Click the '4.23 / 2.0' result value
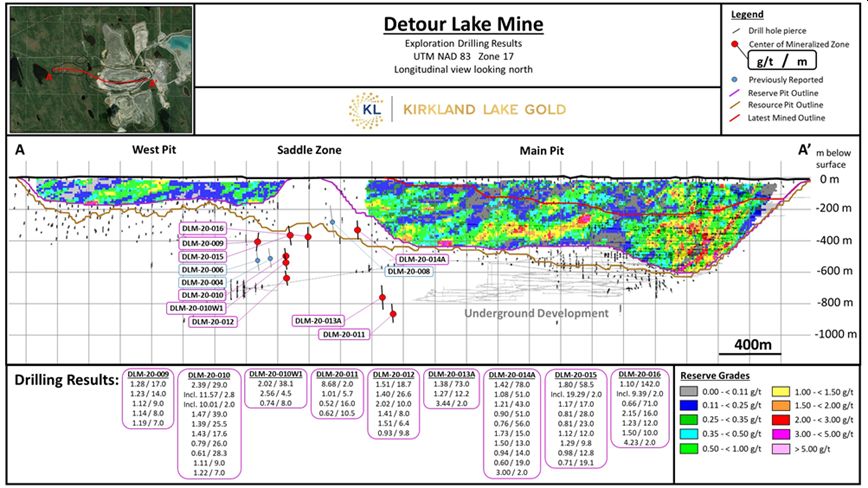 click(639, 442)
